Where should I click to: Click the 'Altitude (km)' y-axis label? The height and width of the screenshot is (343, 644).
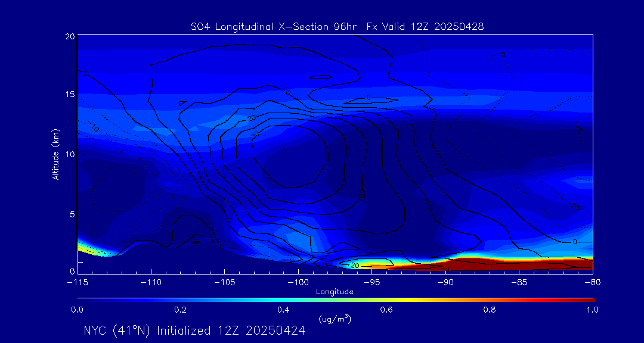point(56,154)
